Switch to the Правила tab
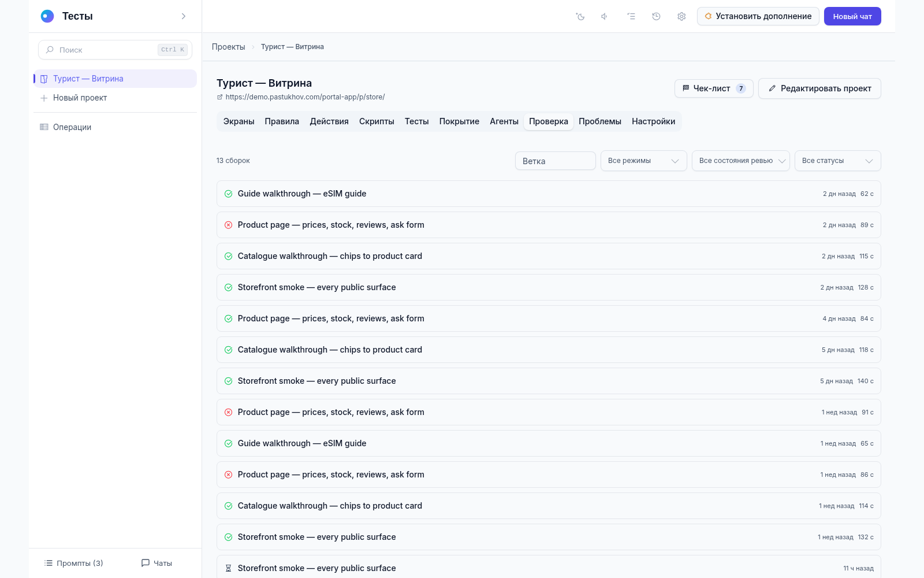The width and height of the screenshot is (924, 578). point(282,121)
